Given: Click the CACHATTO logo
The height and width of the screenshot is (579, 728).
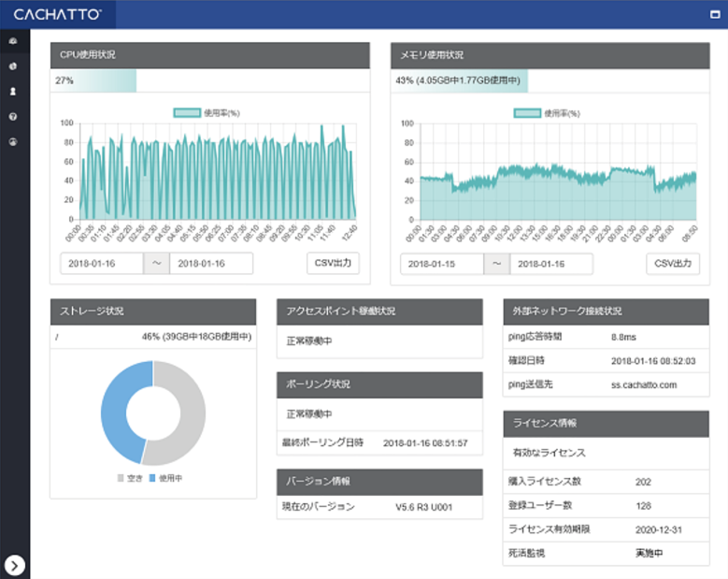Looking at the screenshot, I should pyautogui.click(x=58, y=14).
